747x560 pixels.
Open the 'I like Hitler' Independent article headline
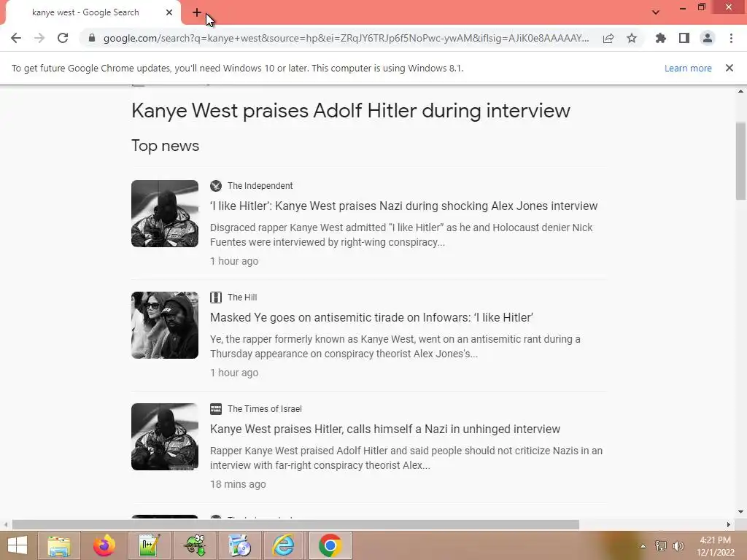tap(403, 206)
